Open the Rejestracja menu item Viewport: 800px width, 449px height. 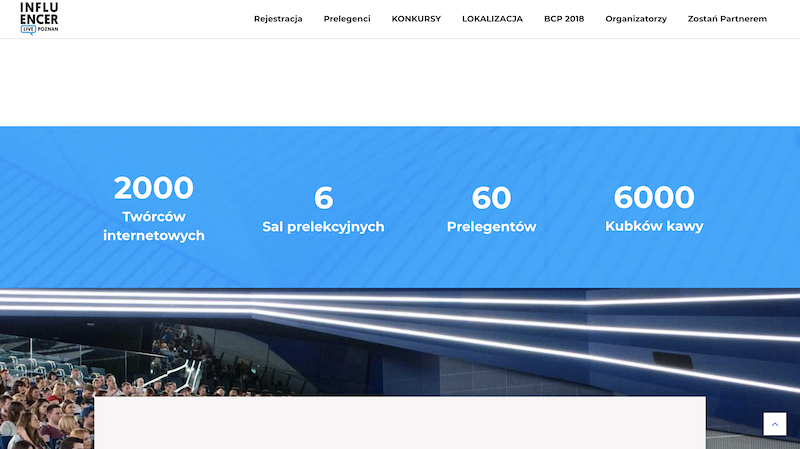tap(278, 19)
